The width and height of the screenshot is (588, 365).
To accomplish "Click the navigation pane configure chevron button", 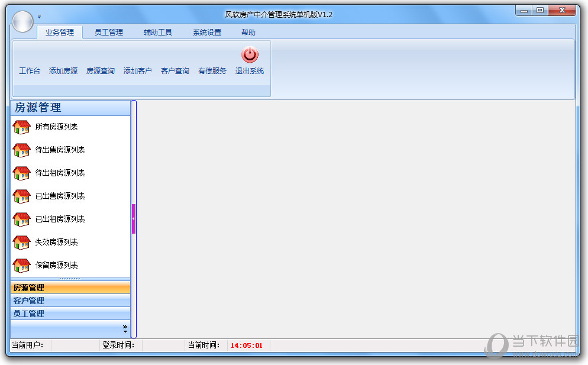I will (x=125, y=329).
